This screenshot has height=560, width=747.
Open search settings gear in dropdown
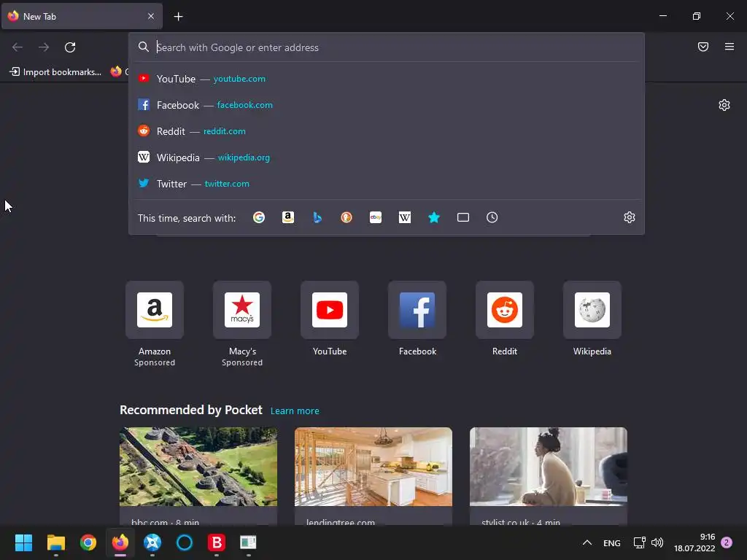630,217
